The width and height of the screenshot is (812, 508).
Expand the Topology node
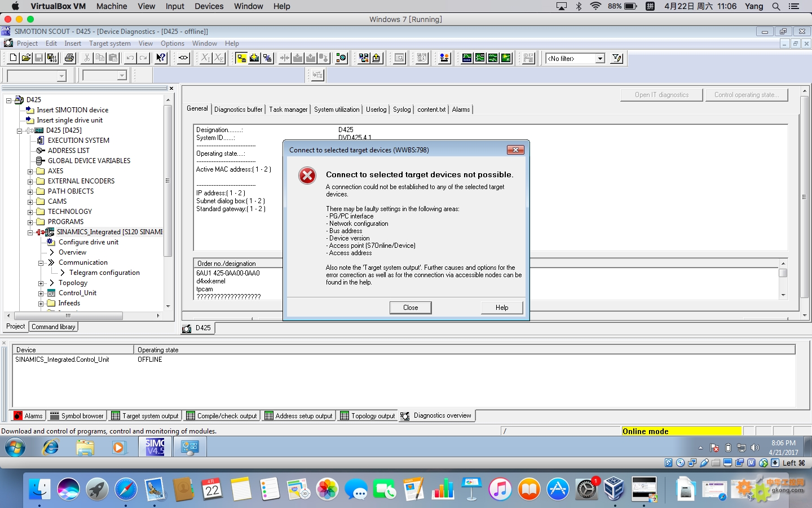pos(41,283)
